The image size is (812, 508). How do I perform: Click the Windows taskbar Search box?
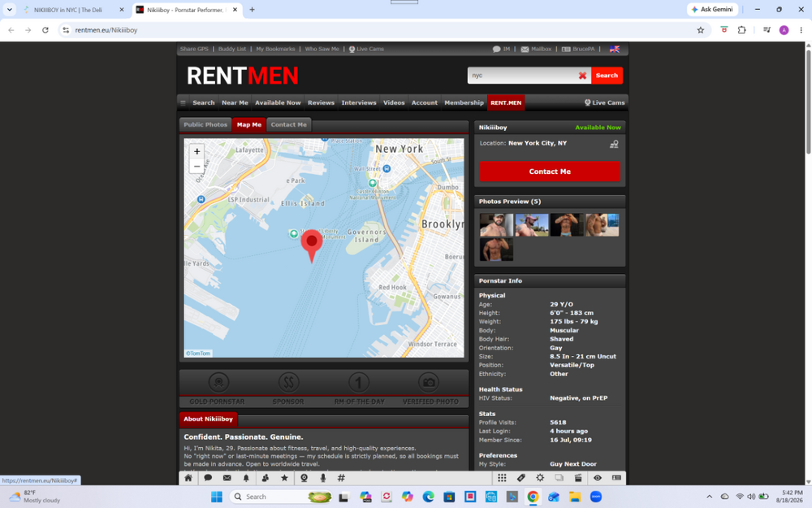pos(280,497)
